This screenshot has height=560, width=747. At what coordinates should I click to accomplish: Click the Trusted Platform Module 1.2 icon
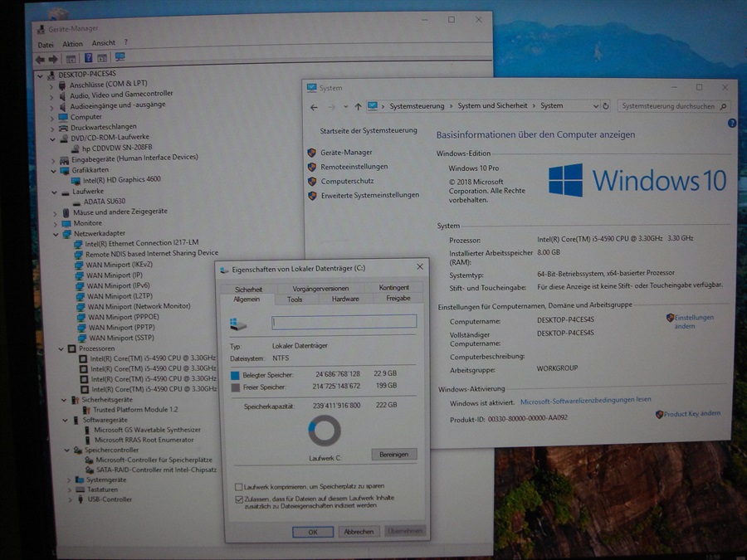[86, 410]
